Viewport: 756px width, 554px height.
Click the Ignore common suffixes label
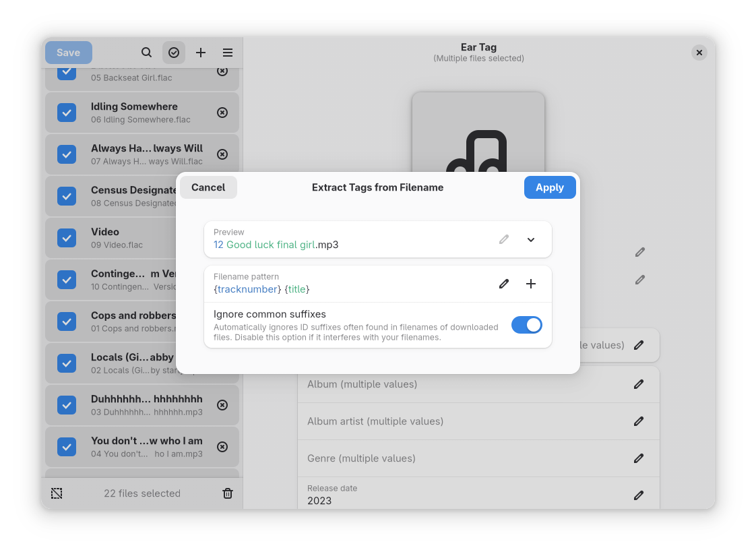(270, 314)
